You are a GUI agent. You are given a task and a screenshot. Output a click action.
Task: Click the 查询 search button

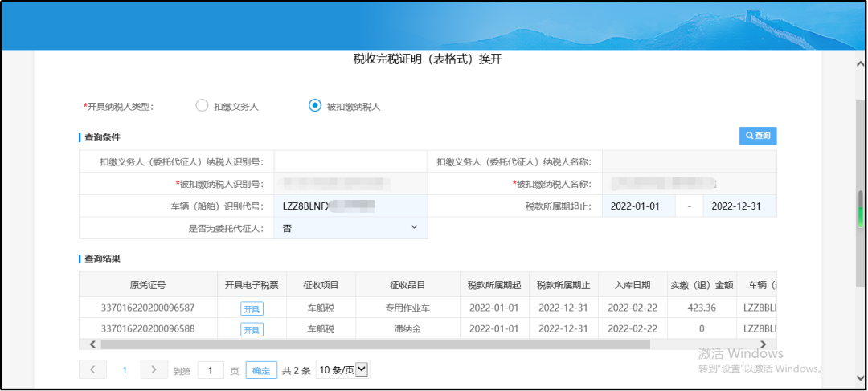758,136
